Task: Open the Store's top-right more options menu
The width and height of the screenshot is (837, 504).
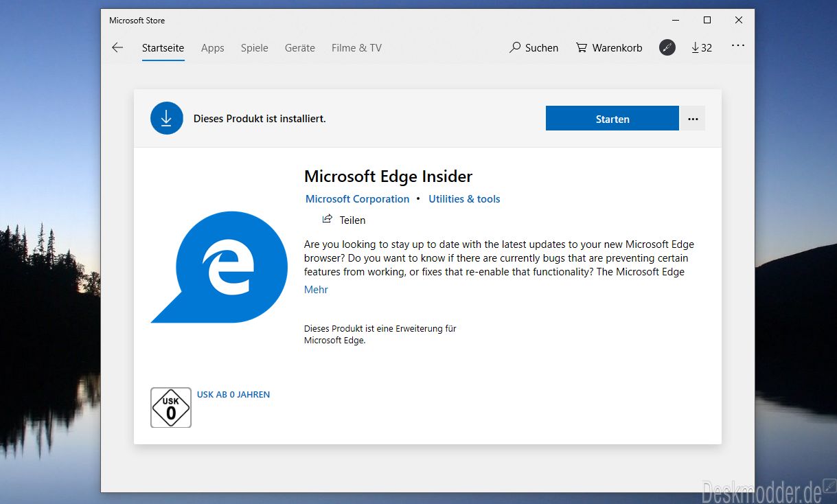Action: click(738, 46)
